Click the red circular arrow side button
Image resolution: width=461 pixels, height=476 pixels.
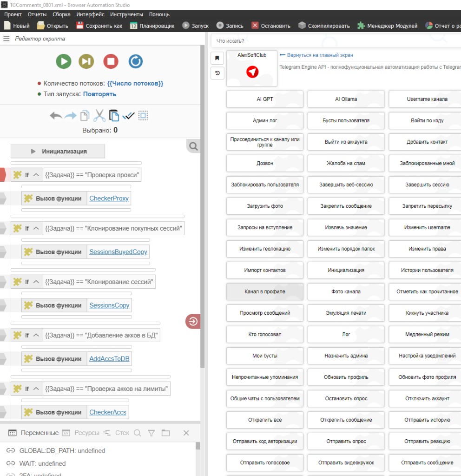[x=193, y=321]
